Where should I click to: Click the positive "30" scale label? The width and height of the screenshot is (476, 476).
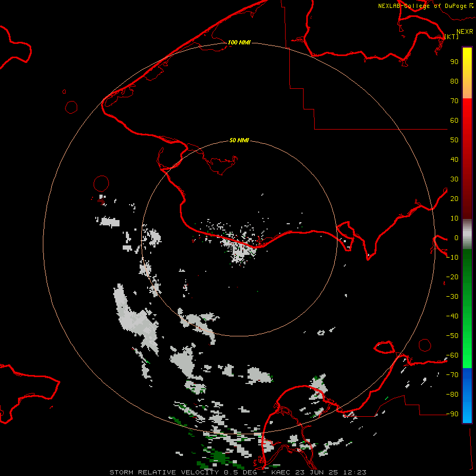[454, 179]
